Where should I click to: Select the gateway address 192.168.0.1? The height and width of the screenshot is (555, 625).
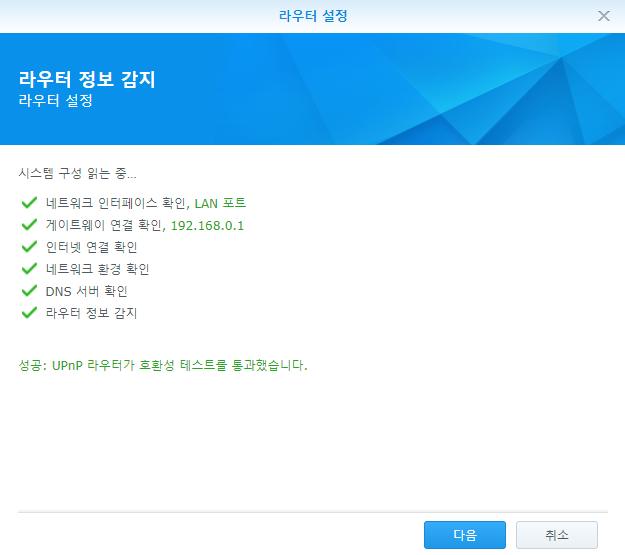pos(207,225)
